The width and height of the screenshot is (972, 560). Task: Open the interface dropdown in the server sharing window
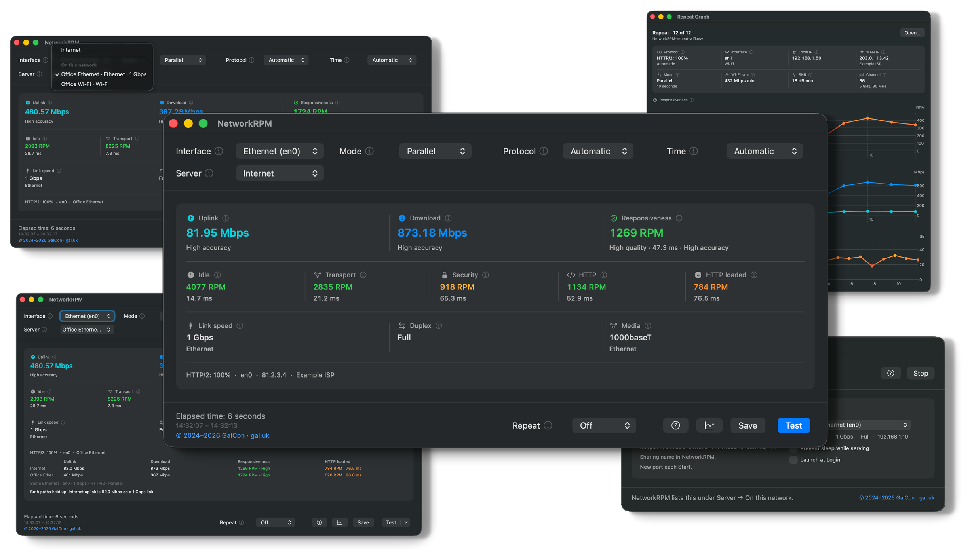coord(869,425)
